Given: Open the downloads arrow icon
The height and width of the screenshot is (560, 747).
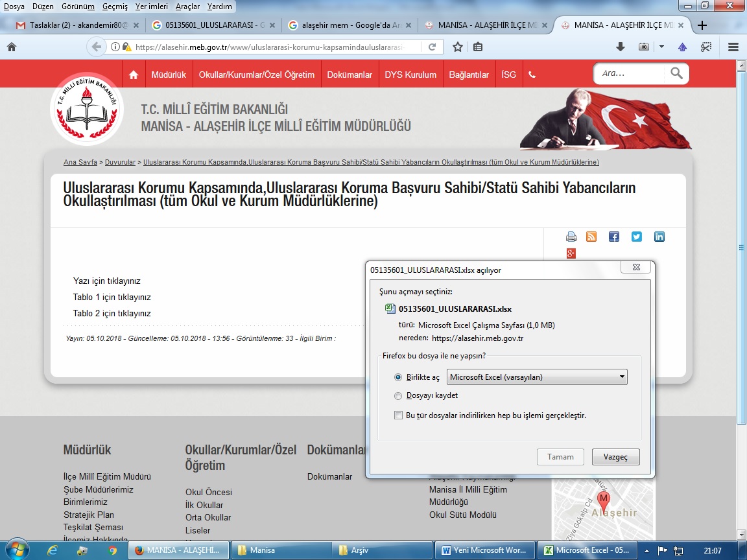Looking at the screenshot, I should point(621,47).
